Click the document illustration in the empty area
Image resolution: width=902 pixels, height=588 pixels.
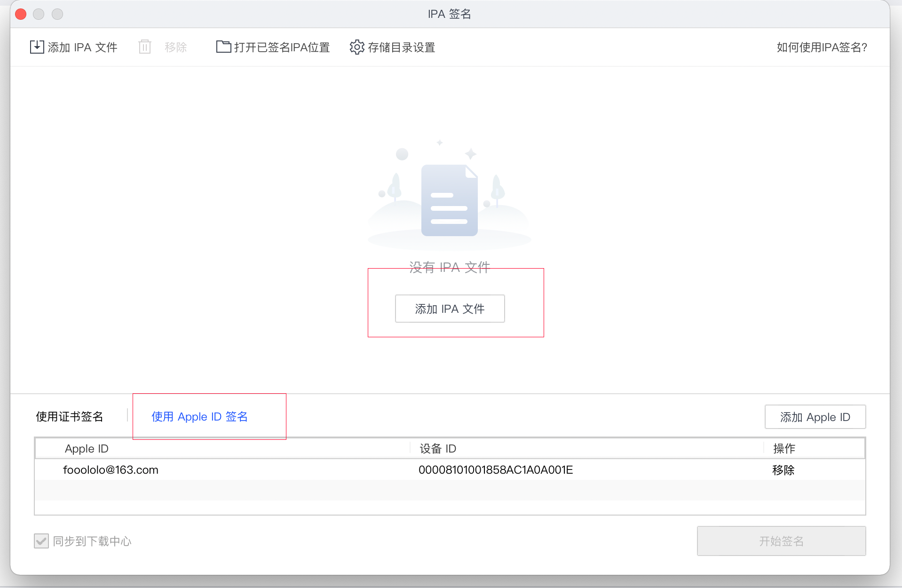click(450, 200)
